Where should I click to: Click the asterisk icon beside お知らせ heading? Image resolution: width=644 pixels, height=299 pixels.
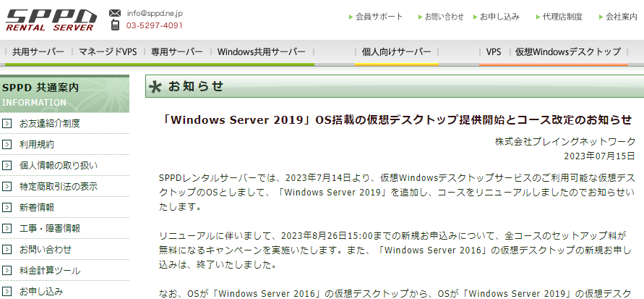pos(155,87)
